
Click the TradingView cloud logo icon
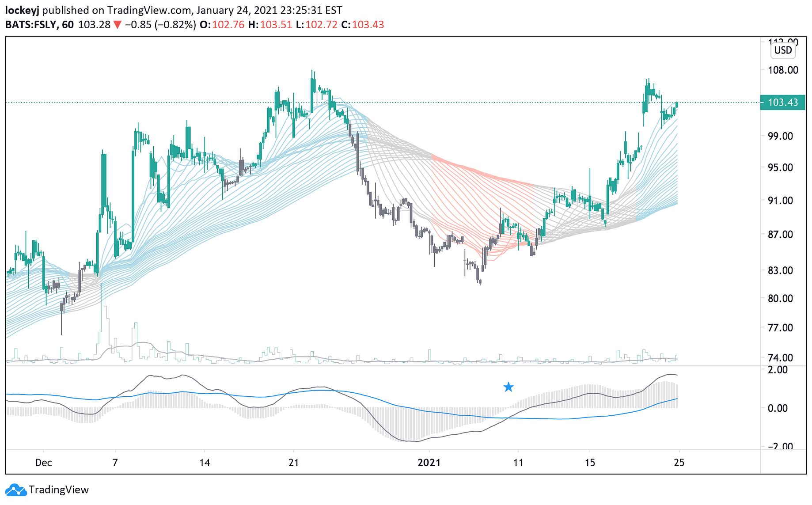(x=16, y=490)
